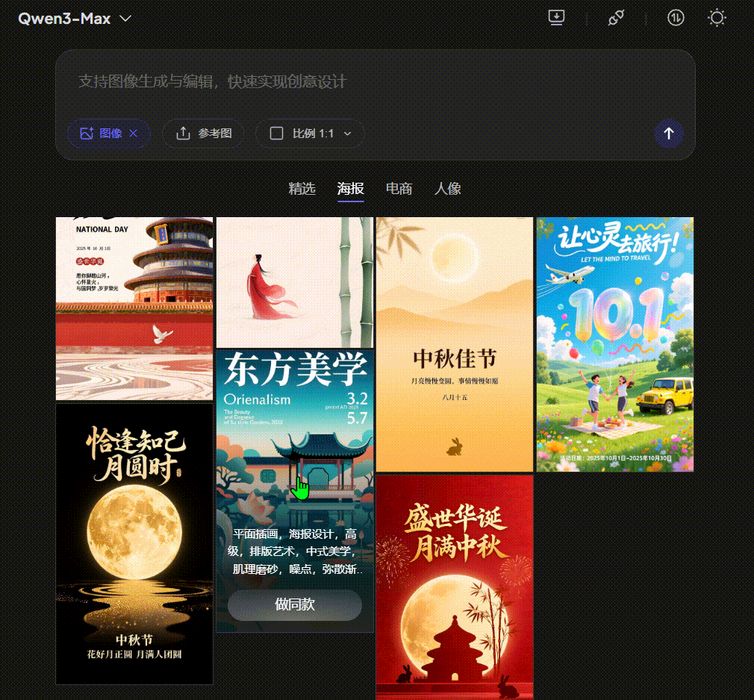Screen dimensions: 754x700
Task: Open the Qwen3-Max model dropdown
Action: tap(74, 18)
